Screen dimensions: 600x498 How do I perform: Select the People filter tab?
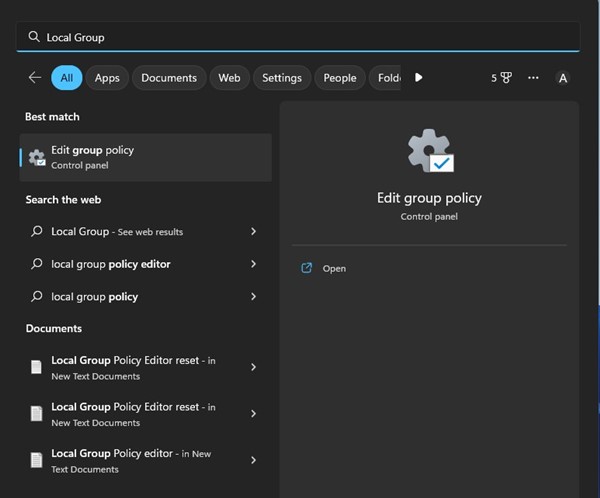pos(339,78)
